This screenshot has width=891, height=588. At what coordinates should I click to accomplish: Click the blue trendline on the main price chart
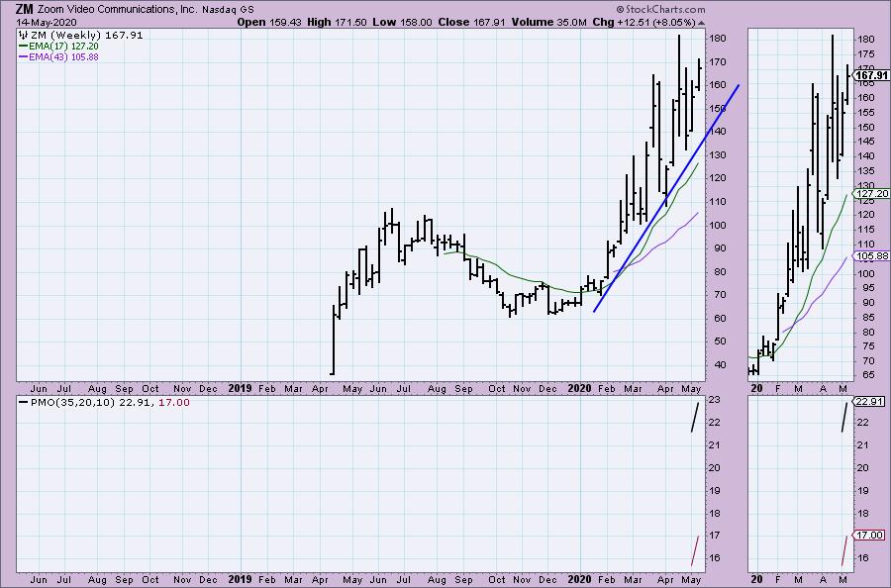tap(666, 199)
